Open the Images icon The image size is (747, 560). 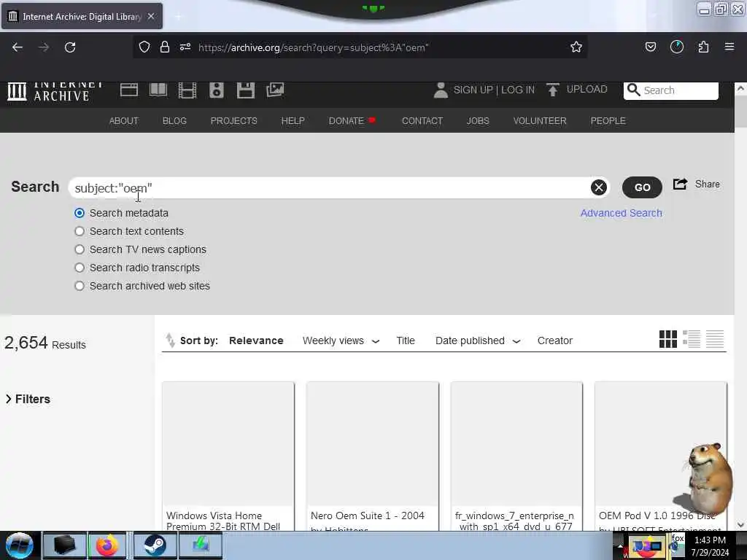coord(275,90)
